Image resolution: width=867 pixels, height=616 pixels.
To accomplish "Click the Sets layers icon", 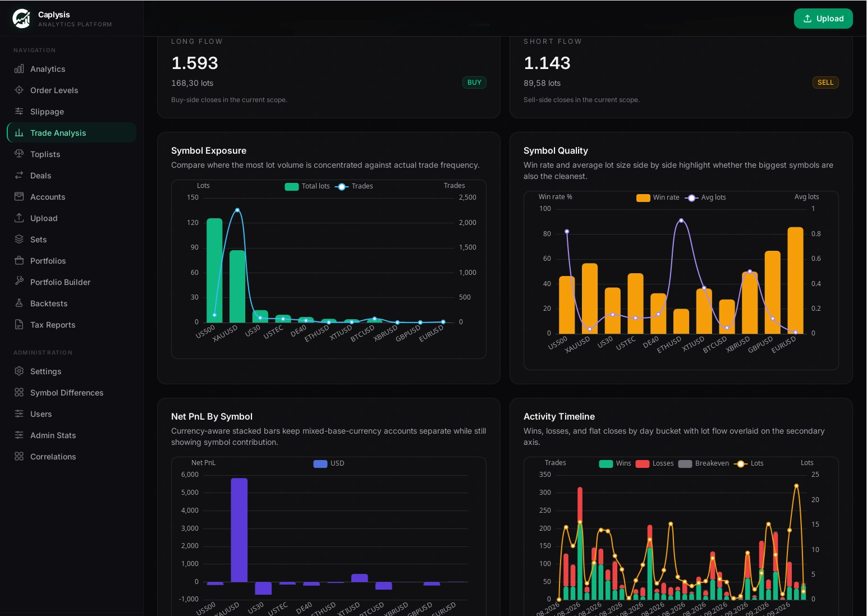I will [19, 240].
